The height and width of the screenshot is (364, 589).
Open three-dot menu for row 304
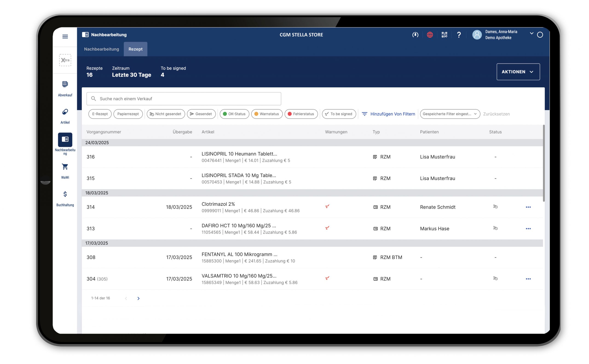point(528,279)
